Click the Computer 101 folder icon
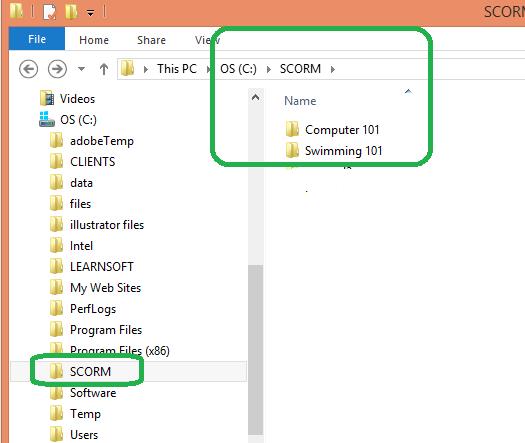The image size is (525, 443). [x=292, y=130]
